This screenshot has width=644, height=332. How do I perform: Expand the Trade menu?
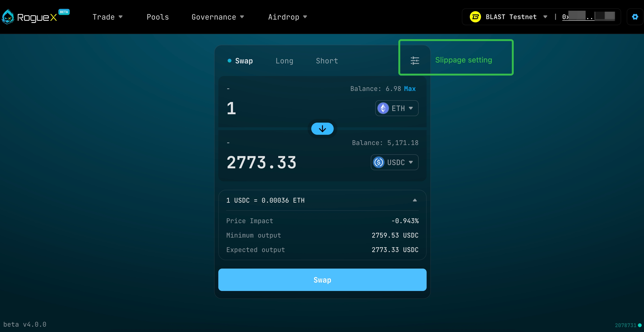coord(107,17)
